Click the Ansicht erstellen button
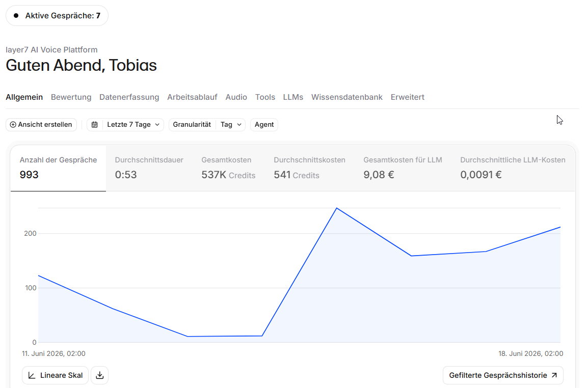Viewport: 588px width, 388px height. click(41, 124)
